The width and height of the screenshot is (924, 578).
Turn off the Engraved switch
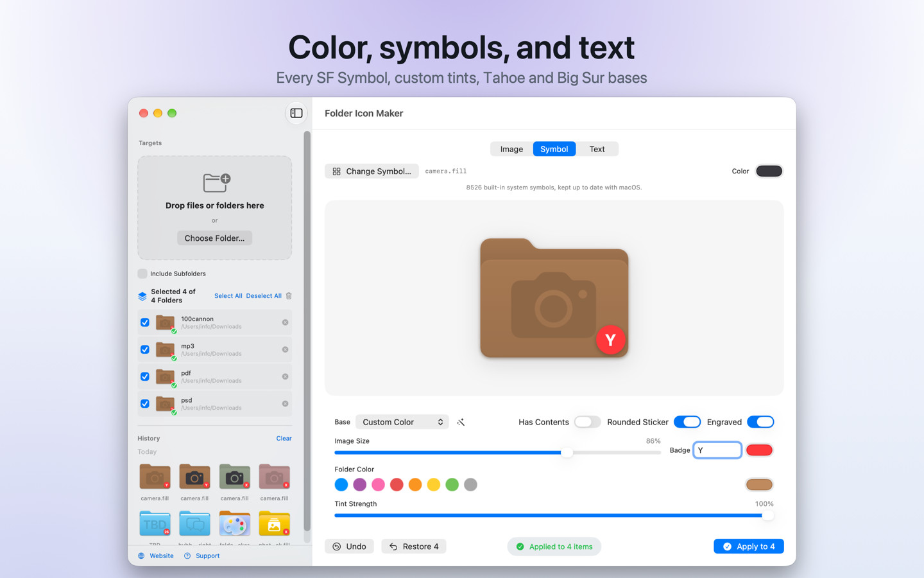[x=760, y=422]
